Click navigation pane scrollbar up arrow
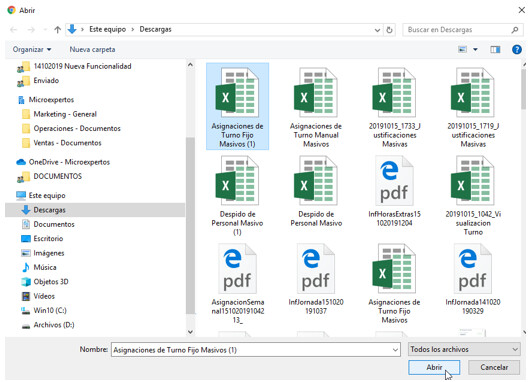The width and height of the screenshot is (529, 382). (x=190, y=65)
